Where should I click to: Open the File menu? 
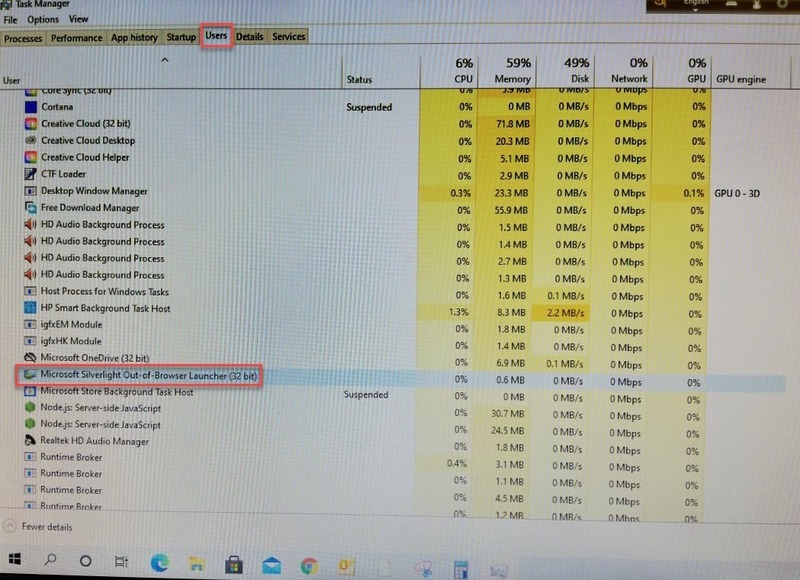coord(11,18)
